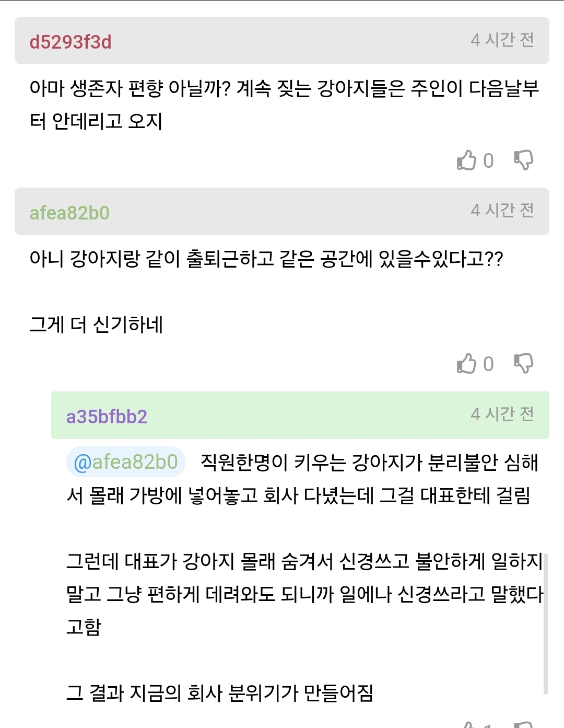The image size is (564, 728).
Task: Open the purple a35bfbb2 username
Action: point(107,417)
